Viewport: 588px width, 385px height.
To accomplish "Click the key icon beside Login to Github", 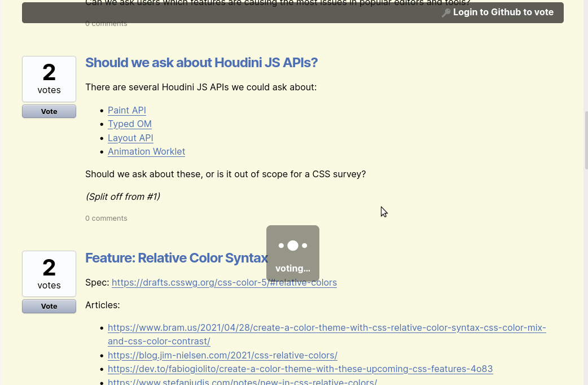I will [x=446, y=13].
